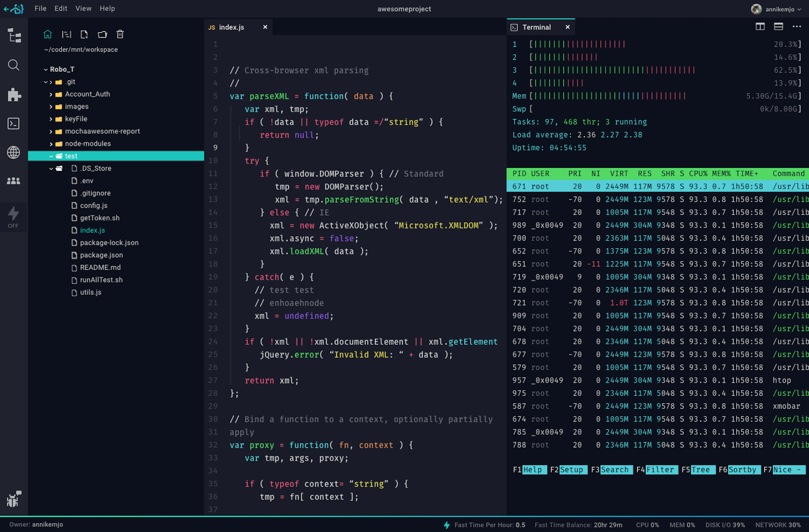The width and height of the screenshot is (809, 532).
Task: Open the README.md file
Action: point(100,267)
